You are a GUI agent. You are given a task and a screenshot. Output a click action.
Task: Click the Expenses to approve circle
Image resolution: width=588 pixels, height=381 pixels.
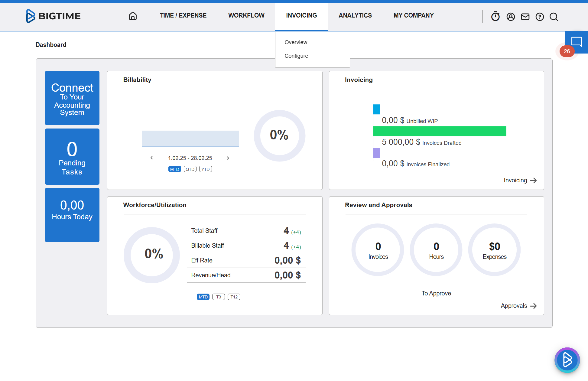(495, 250)
